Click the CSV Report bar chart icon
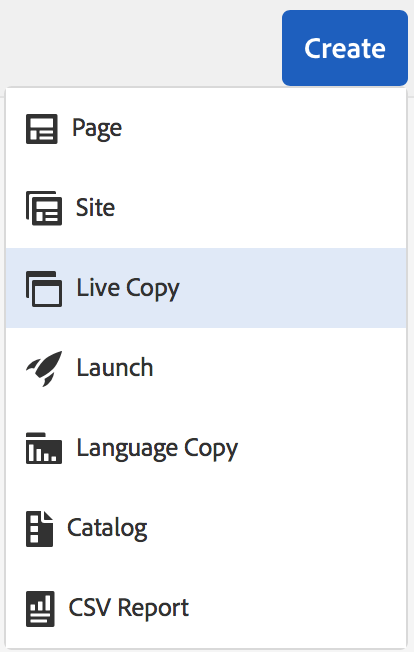This screenshot has width=414, height=652. coord(40,608)
